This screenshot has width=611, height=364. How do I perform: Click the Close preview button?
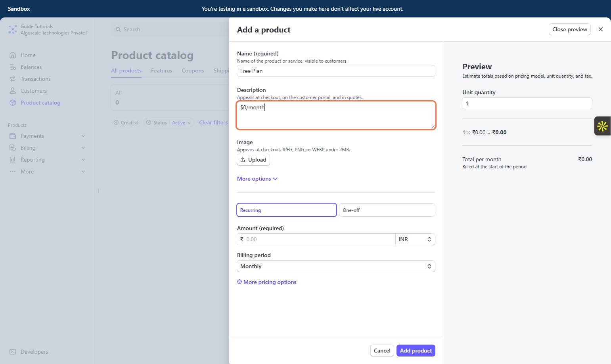(x=569, y=29)
